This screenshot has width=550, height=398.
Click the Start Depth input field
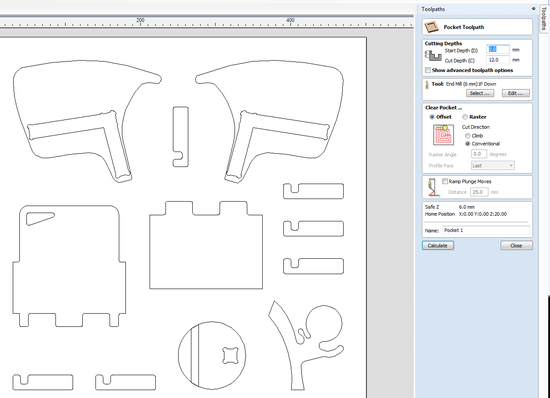tap(498, 49)
